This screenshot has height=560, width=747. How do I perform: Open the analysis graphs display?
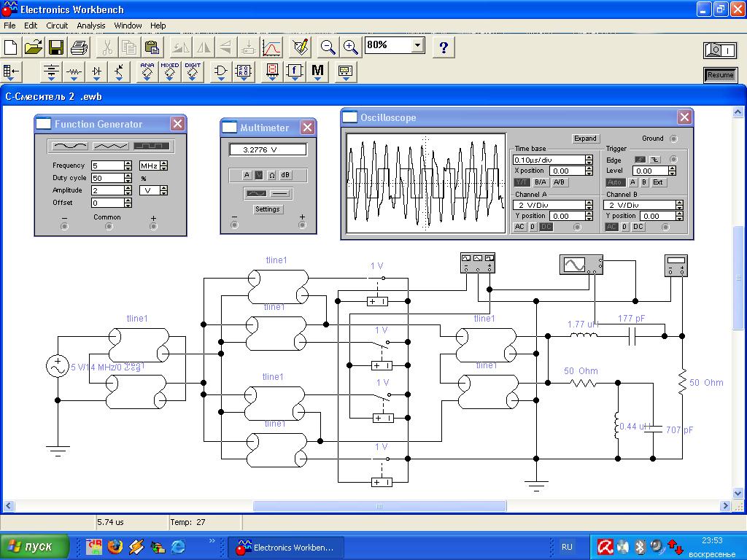(x=272, y=47)
